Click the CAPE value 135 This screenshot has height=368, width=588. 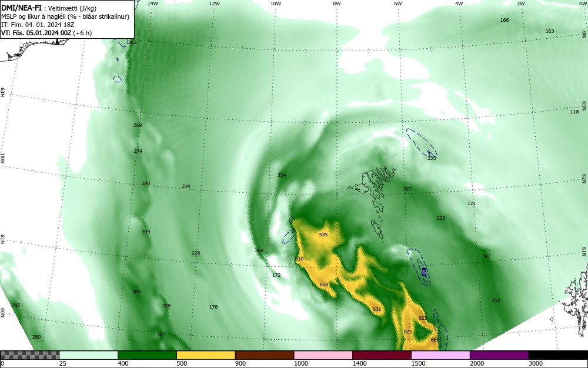[x=432, y=158]
